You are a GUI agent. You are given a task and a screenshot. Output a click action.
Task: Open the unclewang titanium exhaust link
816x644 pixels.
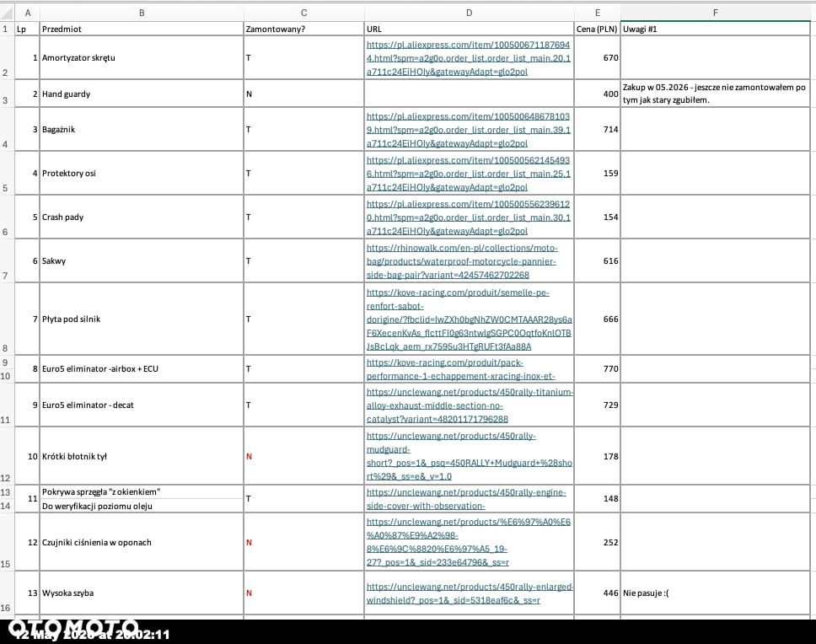(x=470, y=405)
